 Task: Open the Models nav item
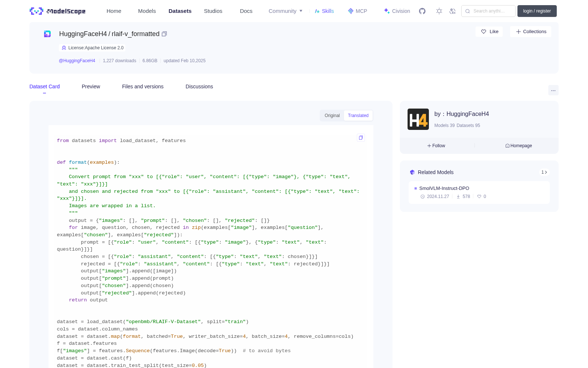point(147,11)
